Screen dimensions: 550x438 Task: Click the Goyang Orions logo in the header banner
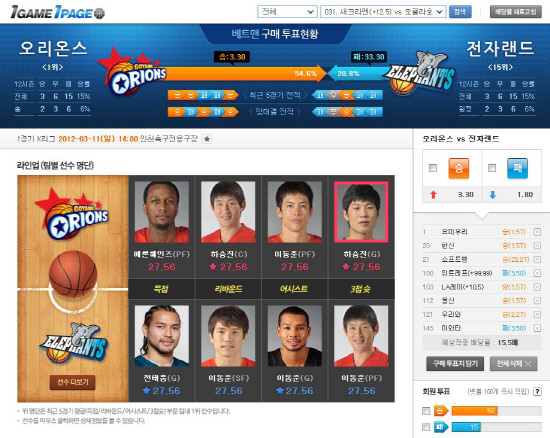coord(132,72)
